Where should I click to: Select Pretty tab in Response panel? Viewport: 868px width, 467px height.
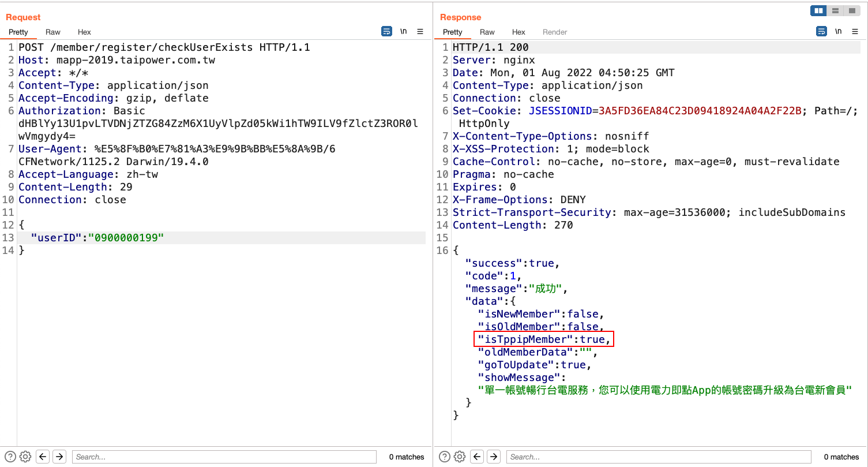(x=453, y=32)
